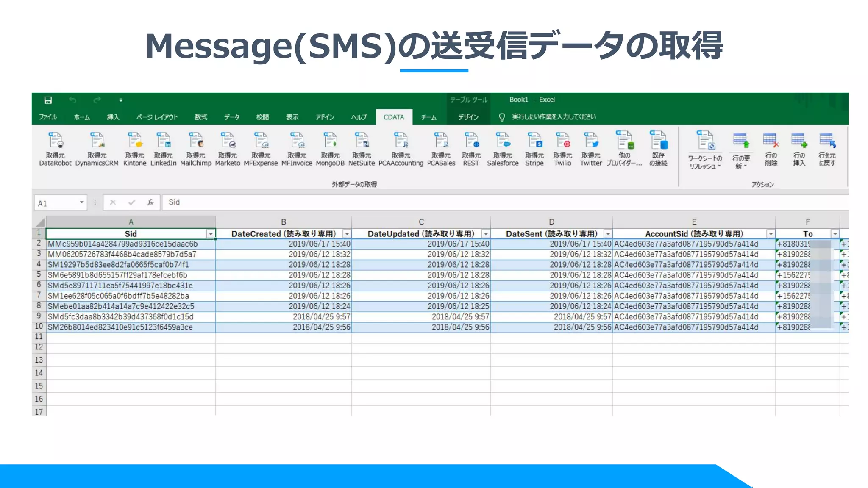Open worksheet refresh (ワークシートのリフレッシュ) dropdown
The width and height of the screenshot is (868, 488).
tap(705, 150)
